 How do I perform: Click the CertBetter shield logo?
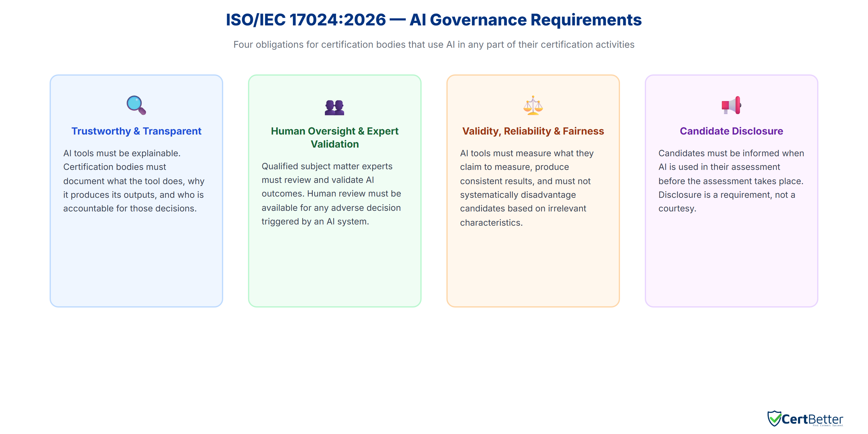(774, 418)
